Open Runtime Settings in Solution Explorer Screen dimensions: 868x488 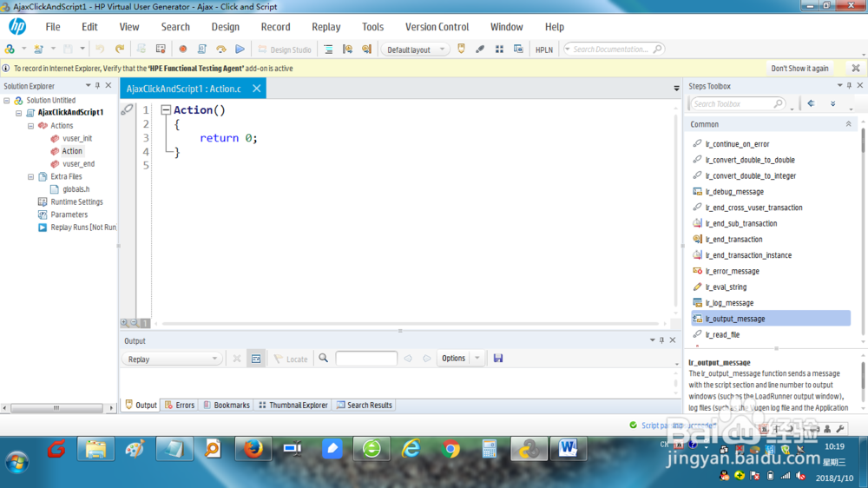click(76, 202)
